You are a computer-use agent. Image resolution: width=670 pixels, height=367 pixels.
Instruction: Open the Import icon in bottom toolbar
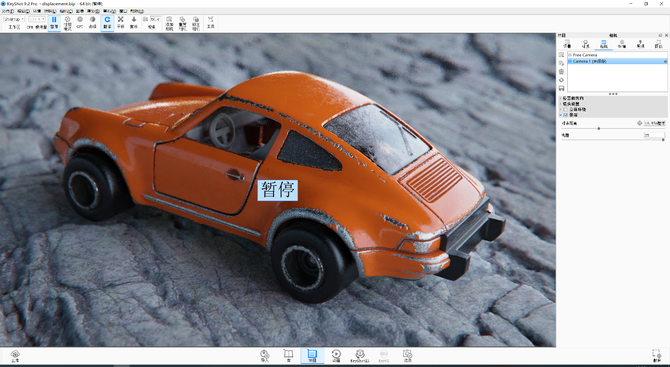(x=264, y=355)
